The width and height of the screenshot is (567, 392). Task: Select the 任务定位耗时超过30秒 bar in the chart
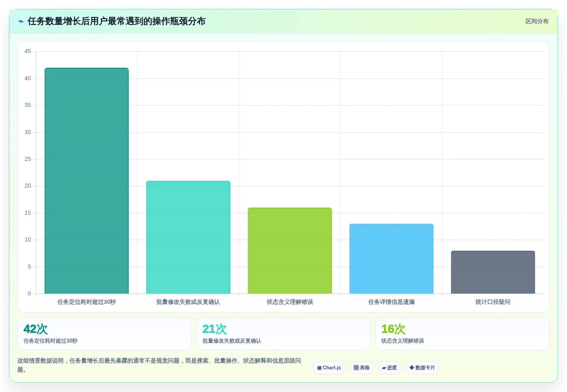86,181
